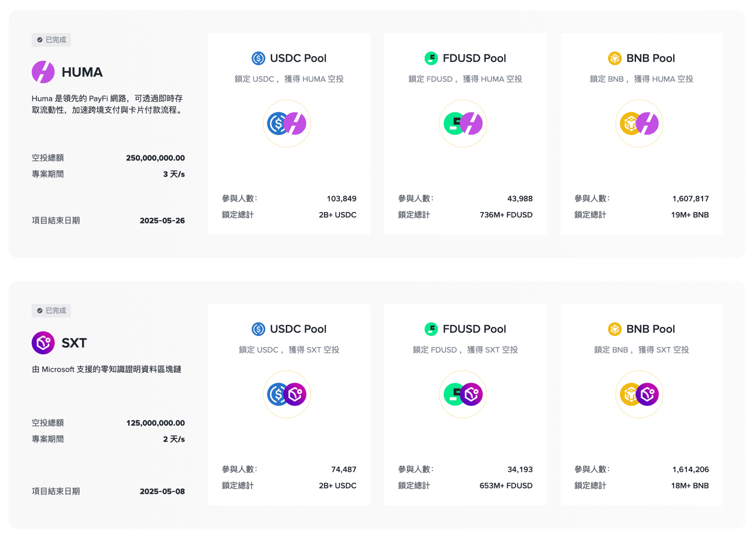756x538 pixels.
Task: Click the checkmark icon in HUMA's 已完成 badge
Action: [x=40, y=40]
